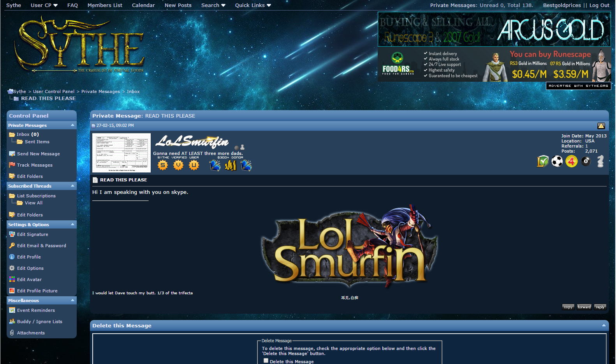
Task: Click the Edit Profile info icon
Action: 12,257
